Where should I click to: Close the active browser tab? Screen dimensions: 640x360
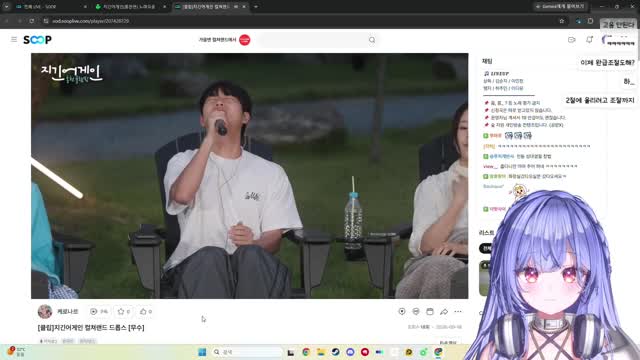244,7
